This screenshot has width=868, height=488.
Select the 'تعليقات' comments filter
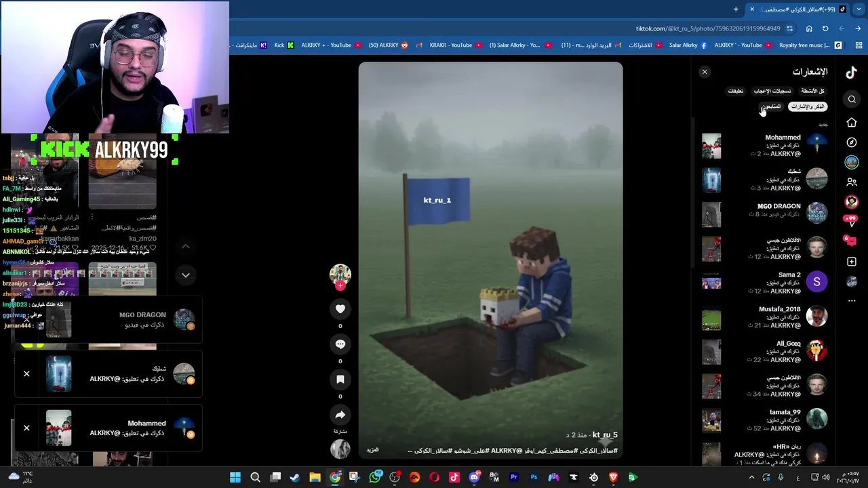click(x=736, y=91)
